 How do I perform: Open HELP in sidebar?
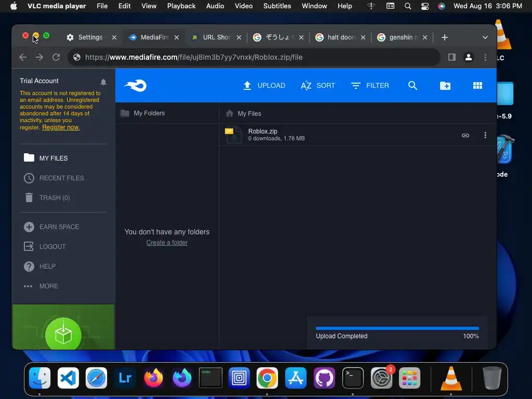coord(39,266)
